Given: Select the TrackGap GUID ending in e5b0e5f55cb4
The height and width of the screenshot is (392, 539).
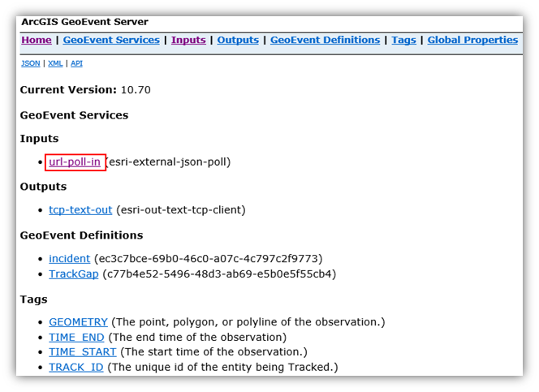Looking at the screenshot, I should coord(219,274).
